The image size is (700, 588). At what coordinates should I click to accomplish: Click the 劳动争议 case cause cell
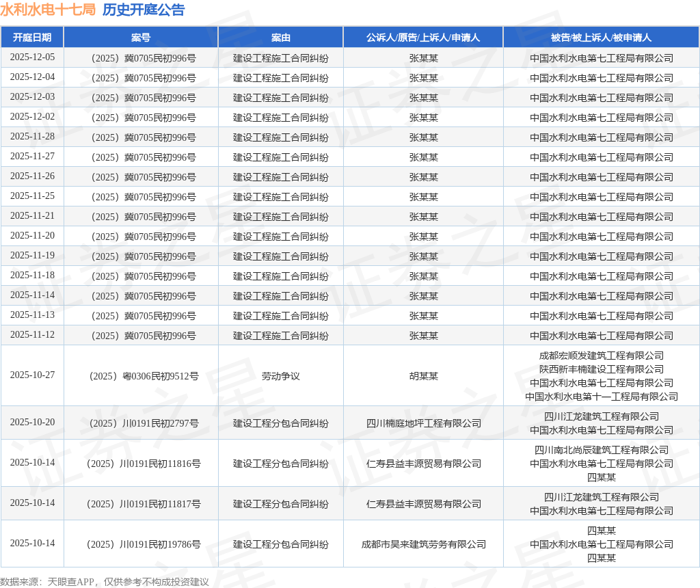coord(281,376)
